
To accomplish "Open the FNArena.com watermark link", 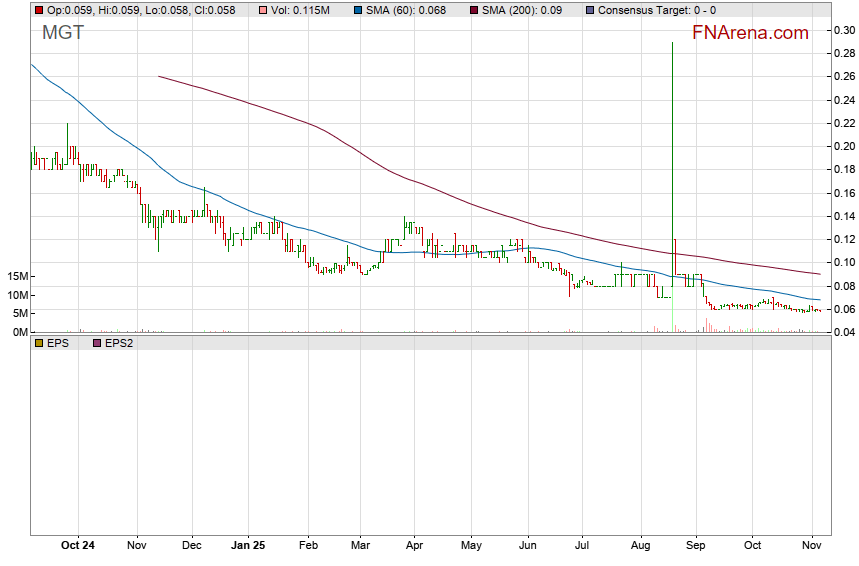I will click(750, 33).
